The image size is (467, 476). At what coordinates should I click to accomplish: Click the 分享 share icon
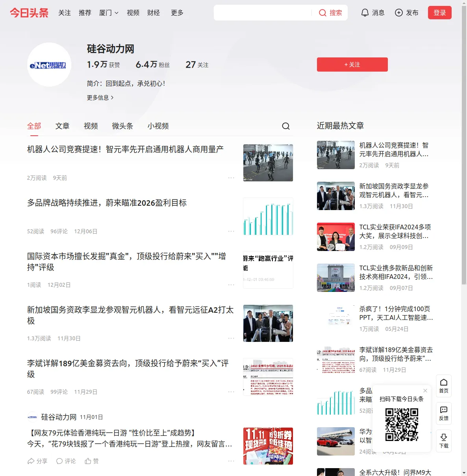tap(31, 461)
